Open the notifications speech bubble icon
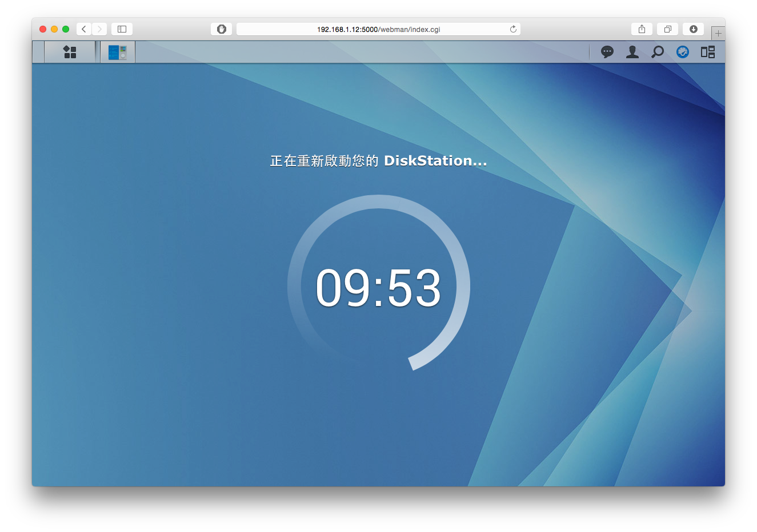Viewport: 757px width, 532px height. pyautogui.click(x=607, y=52)
